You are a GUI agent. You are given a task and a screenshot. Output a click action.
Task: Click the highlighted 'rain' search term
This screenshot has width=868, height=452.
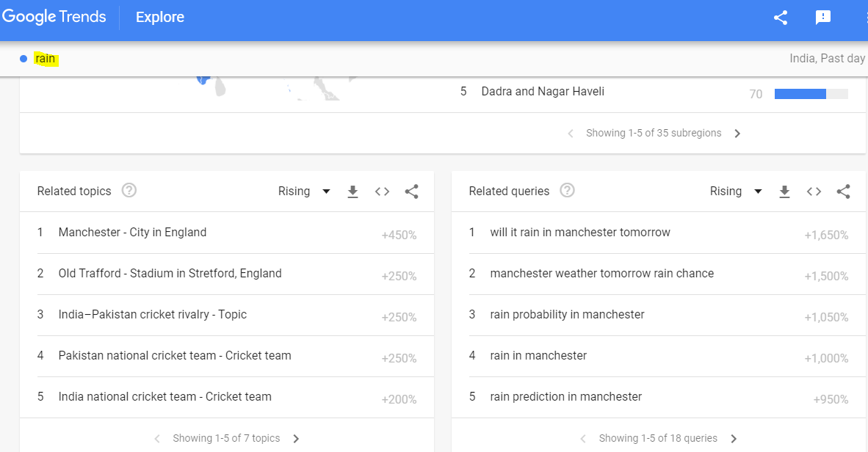coord(45,58)
